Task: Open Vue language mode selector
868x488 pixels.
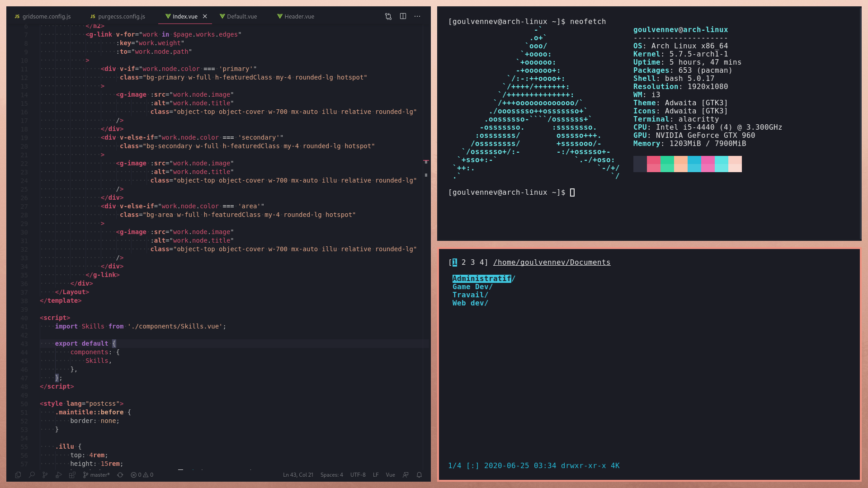Action: [x=390, y=475]
